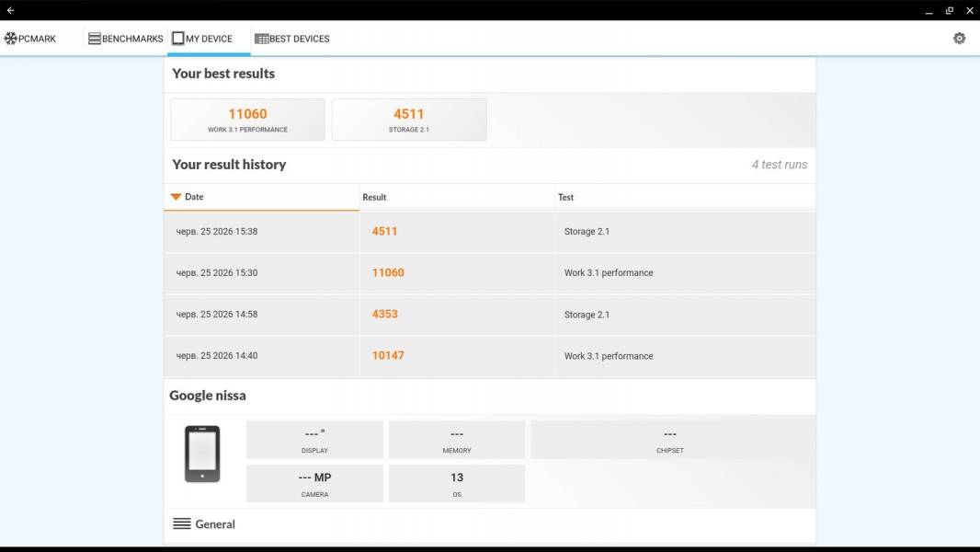The image size is (980, 552).
Task: Click the 'Your best results' heading
Action: click(x=223, y=74)
